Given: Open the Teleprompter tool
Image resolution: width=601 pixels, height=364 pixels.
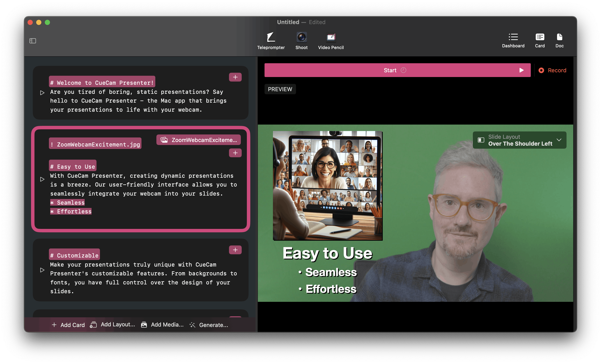Looking at the screenshot, I should coord(271,41).
